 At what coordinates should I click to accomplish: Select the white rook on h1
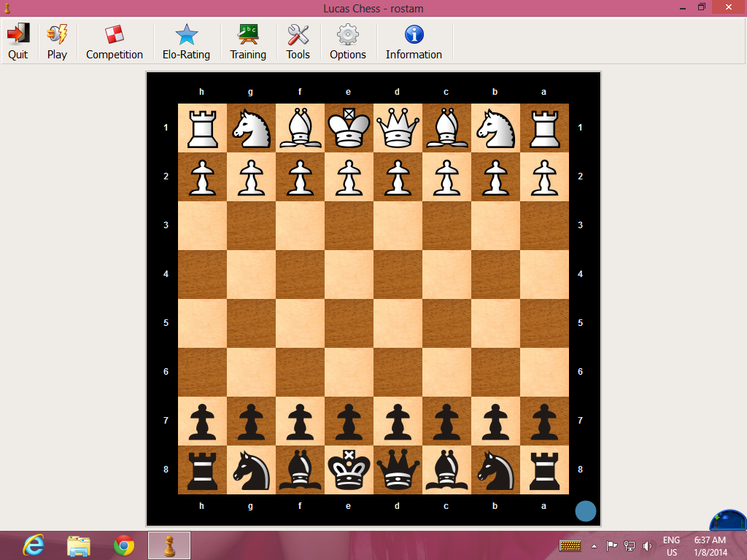[x=203, y=128]
